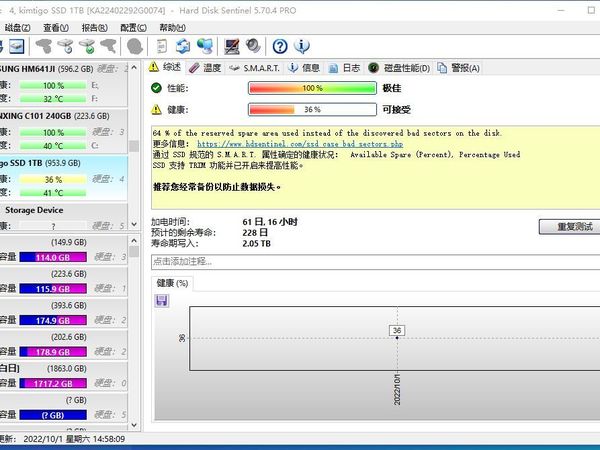600x450 pixels.
Task: Click the status bar time 14:58:09
Action: pos(109,439)
